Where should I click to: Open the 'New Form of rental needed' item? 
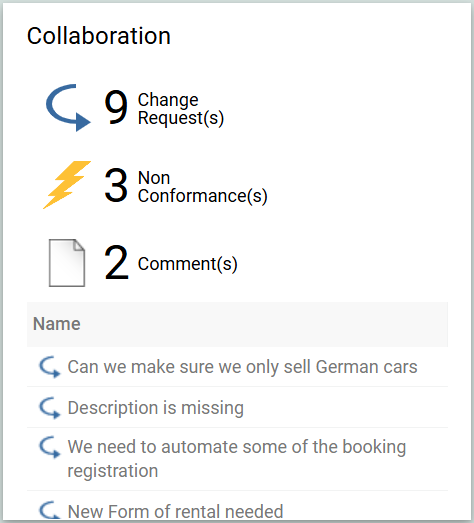pyautogui.click(x=175, y=511)
